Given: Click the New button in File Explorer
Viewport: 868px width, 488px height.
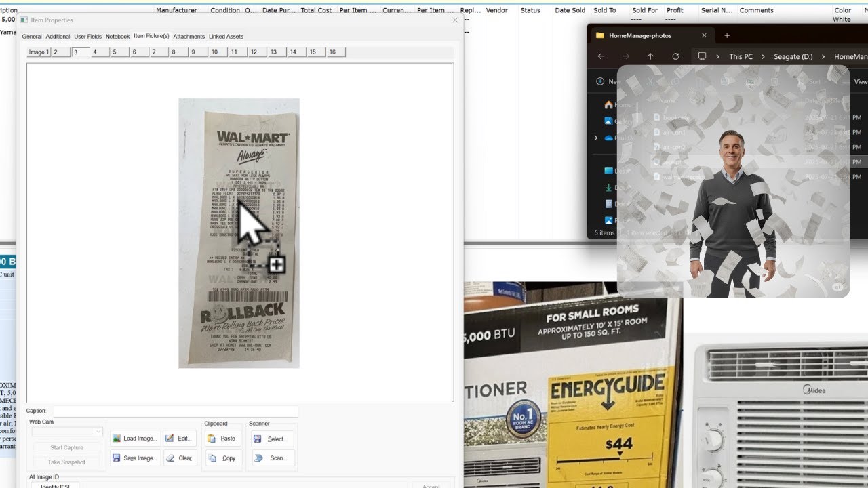Looking at the screenshot, I should tap(608, 81).
